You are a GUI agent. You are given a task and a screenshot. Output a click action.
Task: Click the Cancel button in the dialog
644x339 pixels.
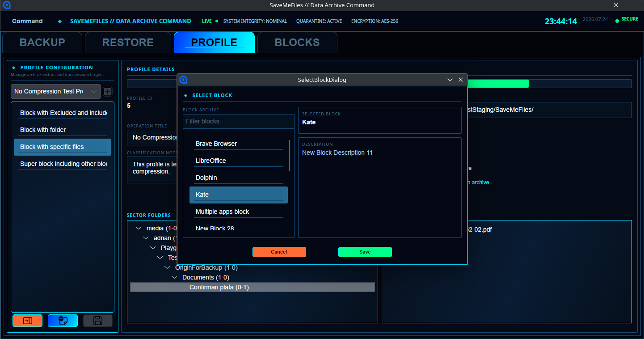[x=279, y=252]
